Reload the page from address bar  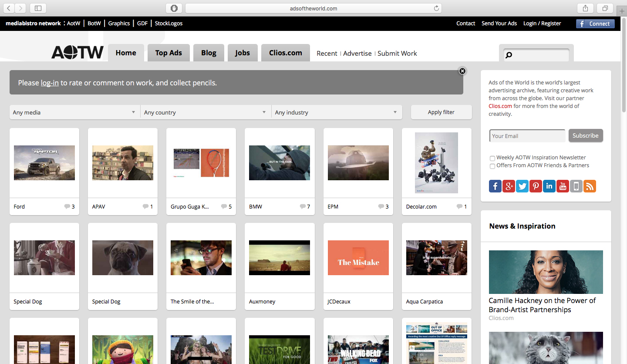[x=436, y=8]
